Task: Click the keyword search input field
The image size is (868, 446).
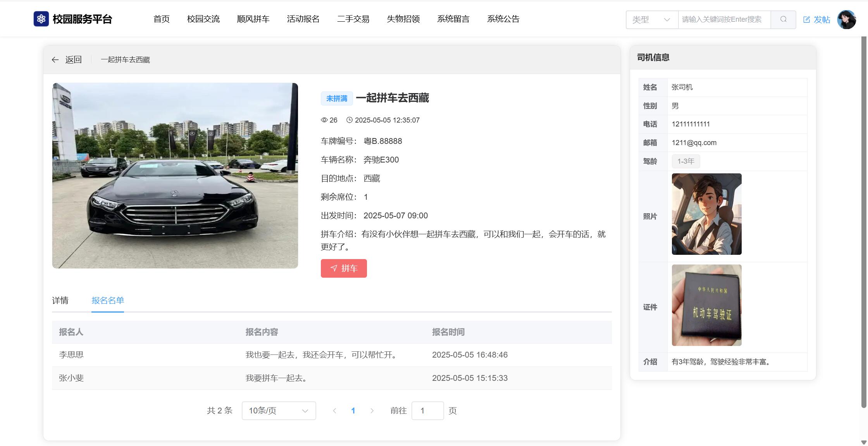Action: [724, 19]
